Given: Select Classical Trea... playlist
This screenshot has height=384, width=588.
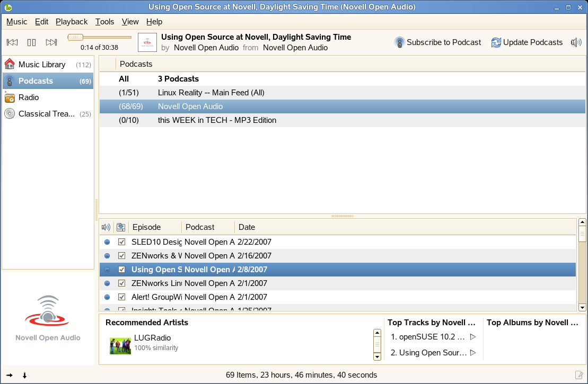Looking at the screenshot, I should 48,114.
